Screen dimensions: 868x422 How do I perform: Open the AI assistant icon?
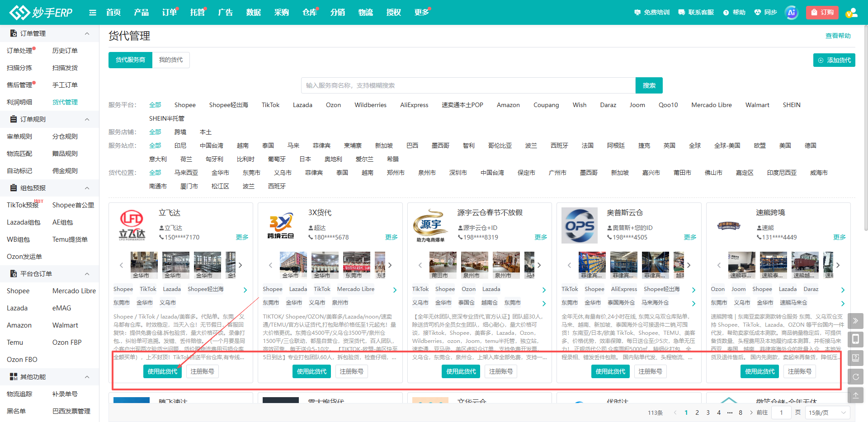tap(792, 13)
